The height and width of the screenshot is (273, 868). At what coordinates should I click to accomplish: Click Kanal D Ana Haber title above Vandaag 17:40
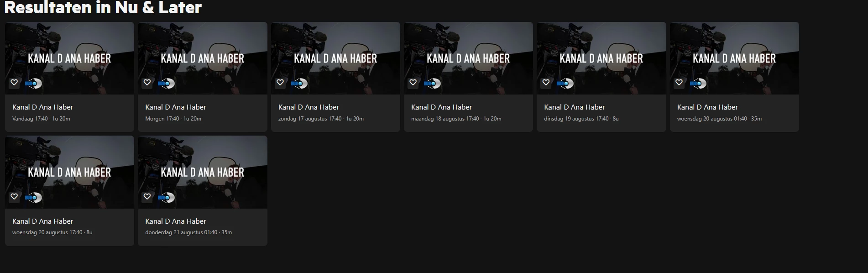42,107
